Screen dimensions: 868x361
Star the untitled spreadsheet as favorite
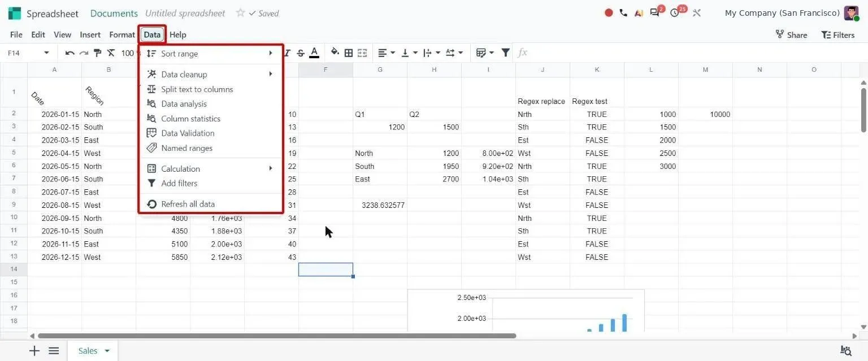click(x=240, y=13)
